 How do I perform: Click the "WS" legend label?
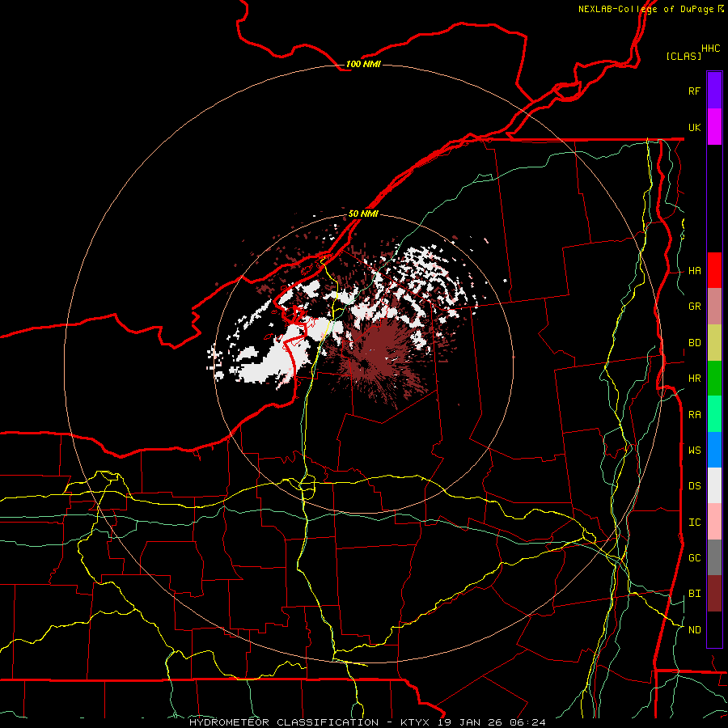click(694, 451)
